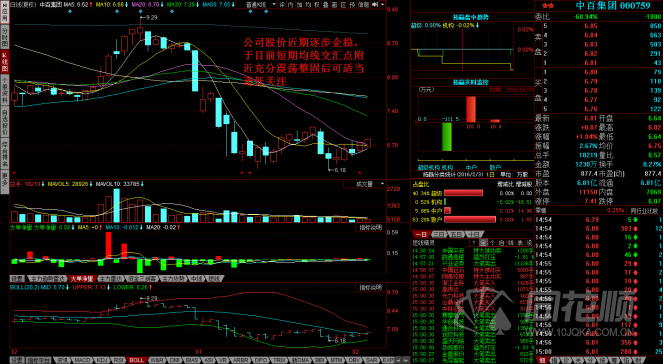
Task: Expand the small arrow dropdown after 信息
Action: (382, 5)
